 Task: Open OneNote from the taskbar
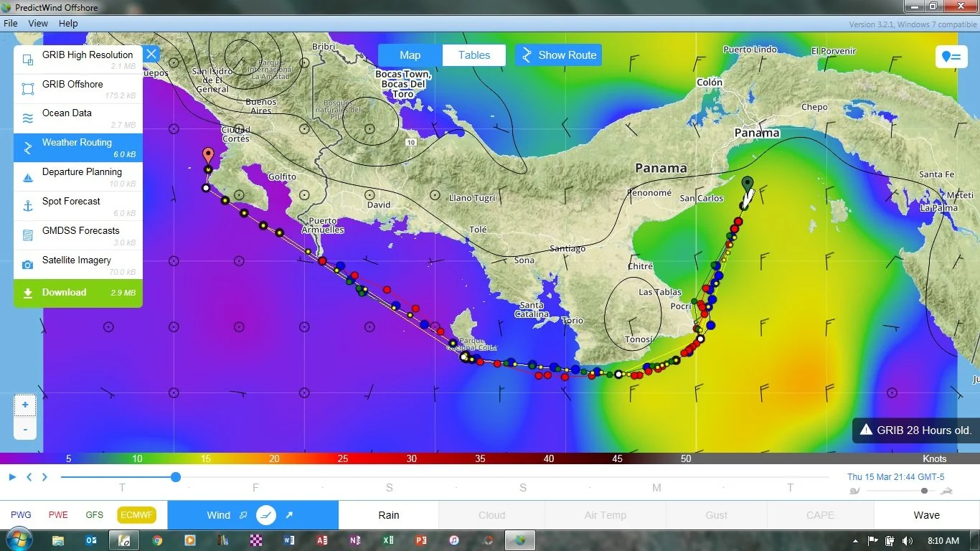point(355,540)
